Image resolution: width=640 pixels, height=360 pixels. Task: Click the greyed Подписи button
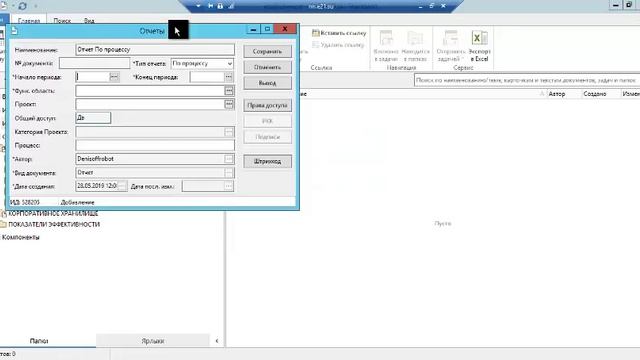[267, 137]
